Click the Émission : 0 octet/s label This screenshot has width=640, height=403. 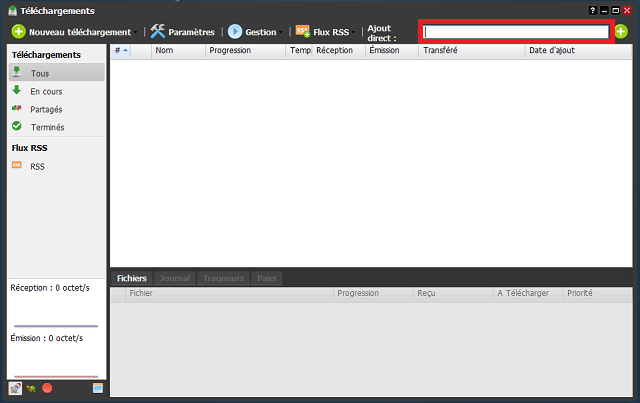[x=47, y=338]
